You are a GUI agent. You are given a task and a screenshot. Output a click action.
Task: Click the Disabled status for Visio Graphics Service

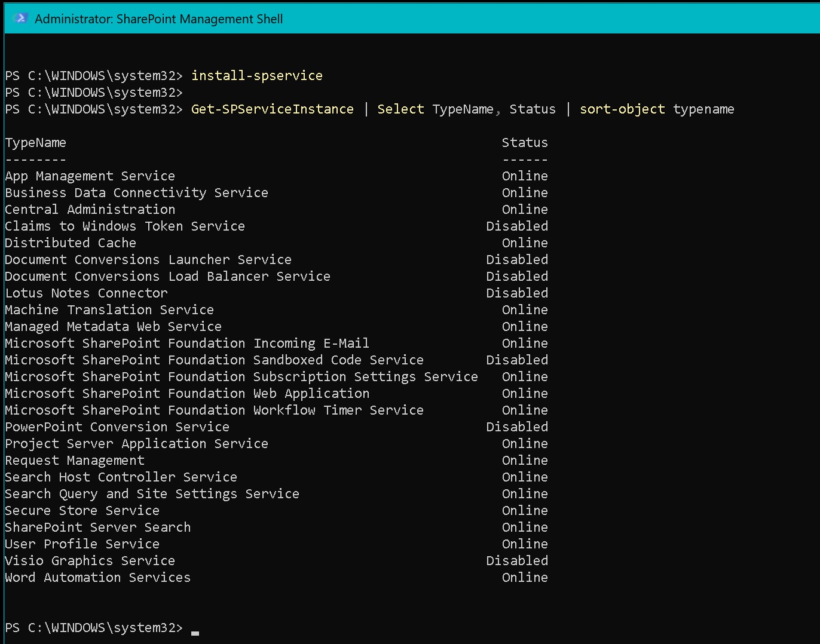pyautogui.click(x=517, y=561)
